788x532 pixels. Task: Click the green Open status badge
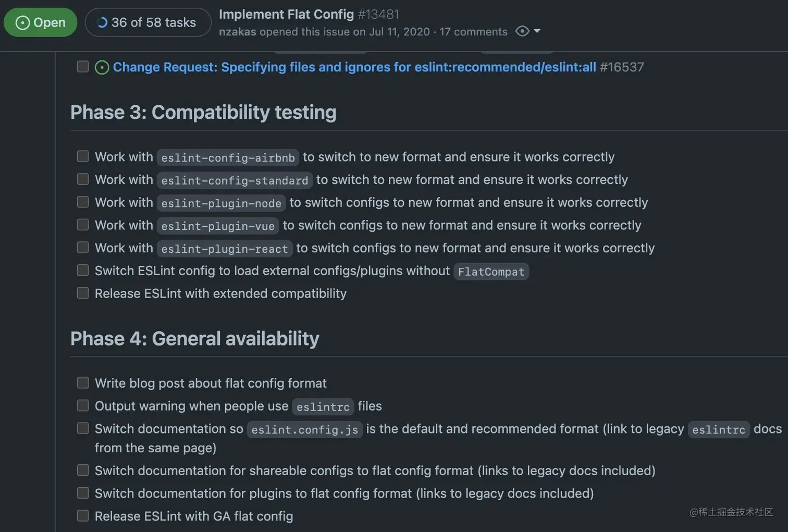click(x=41, y=22)
